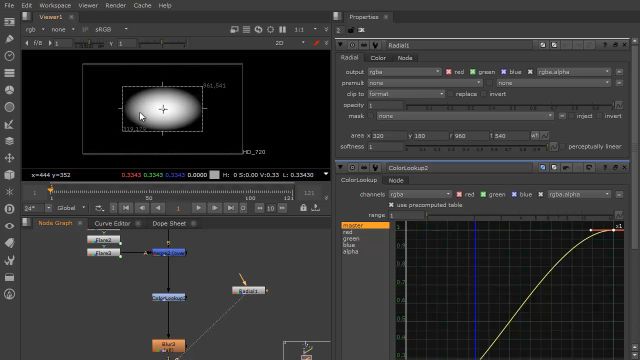The width and height of the screenshot is (640, 360).
Task: Switch to the Curve Editor tab
Action: point(112,223)
